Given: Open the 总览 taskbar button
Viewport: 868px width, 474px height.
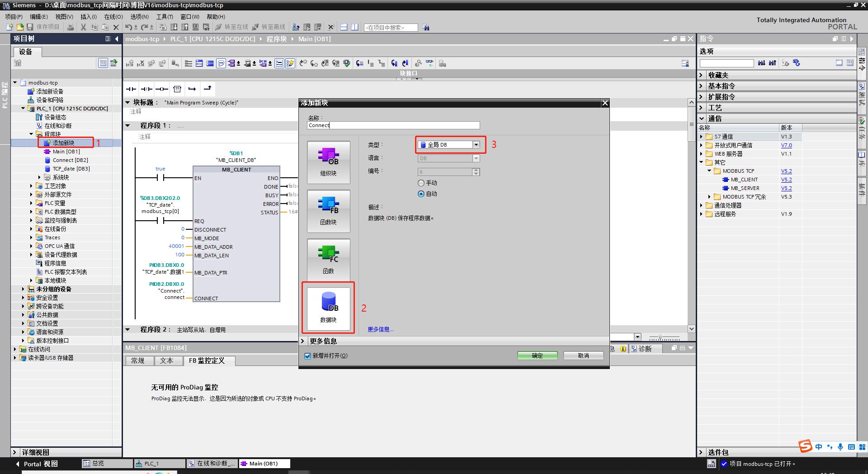Looking at the screenshot, I should tap(107, 464).
